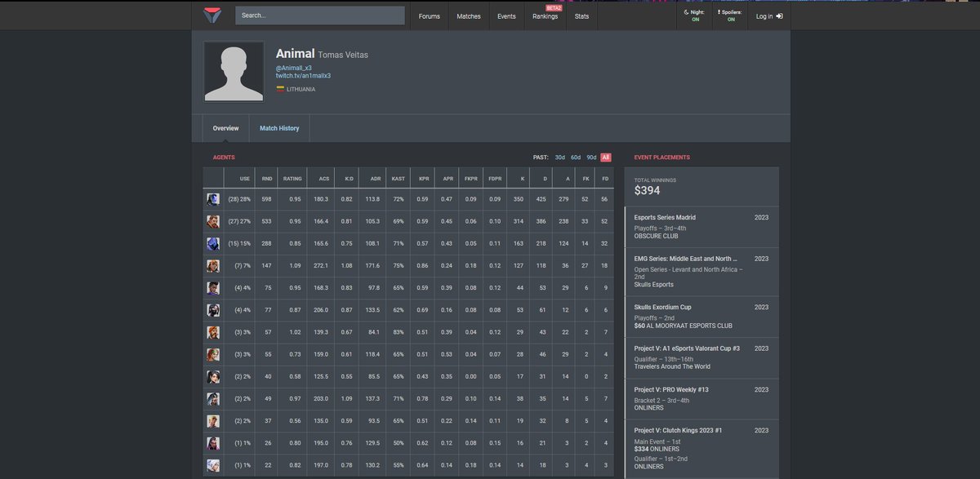Click Log in button

(x=768, y=16)
